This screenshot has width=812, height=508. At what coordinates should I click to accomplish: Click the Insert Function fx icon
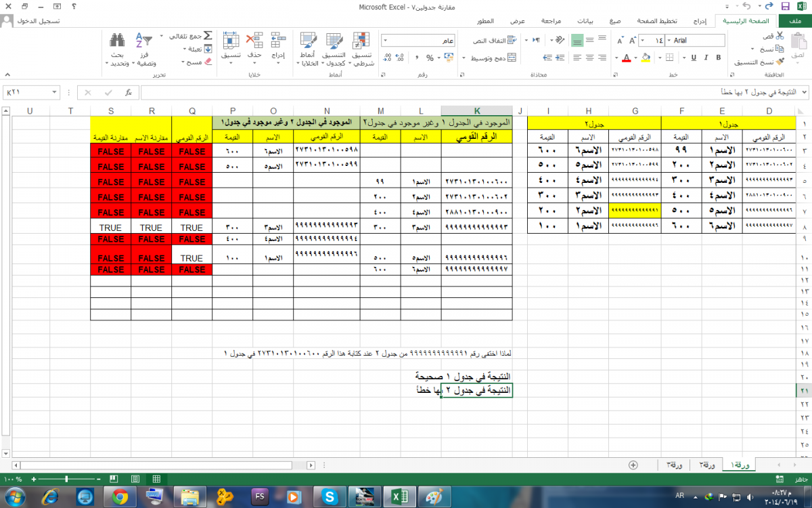pyautogui.click(x=127, y=92)
